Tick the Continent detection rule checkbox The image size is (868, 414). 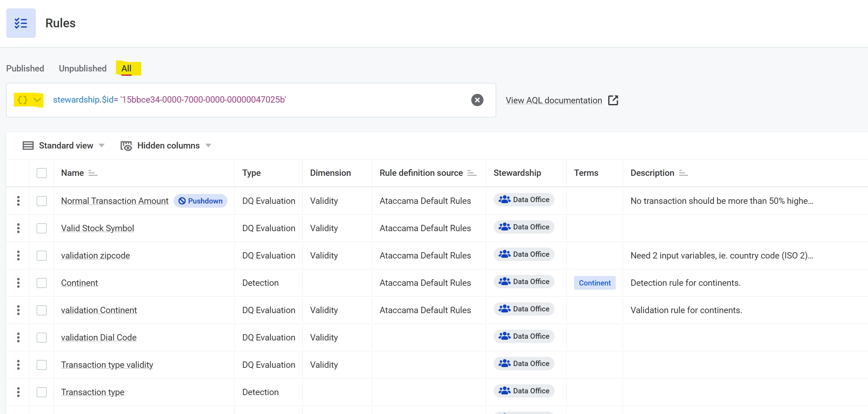(42, 283)
